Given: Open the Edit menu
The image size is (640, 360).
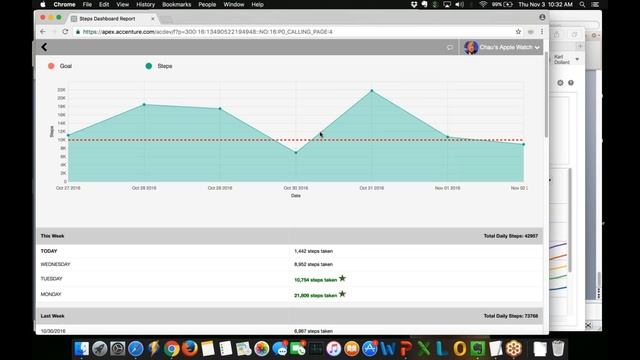Looking at the screenshot, I should 104,4.
